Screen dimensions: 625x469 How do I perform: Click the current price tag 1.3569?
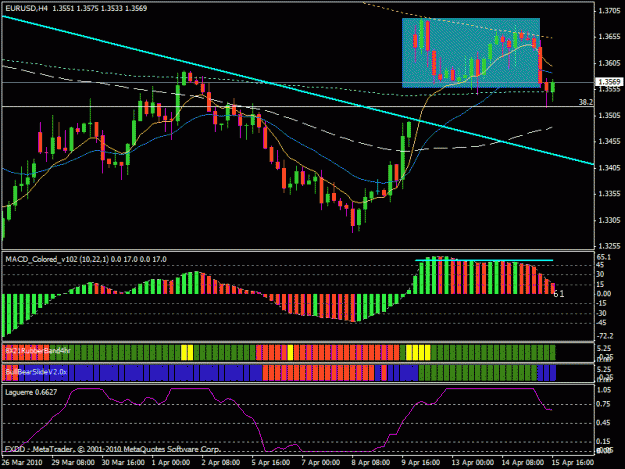[609, 82]
